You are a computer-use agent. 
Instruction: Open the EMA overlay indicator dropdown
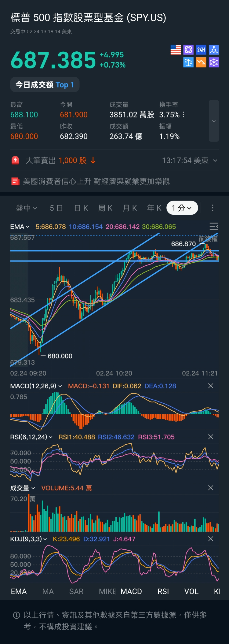point(20,227)
